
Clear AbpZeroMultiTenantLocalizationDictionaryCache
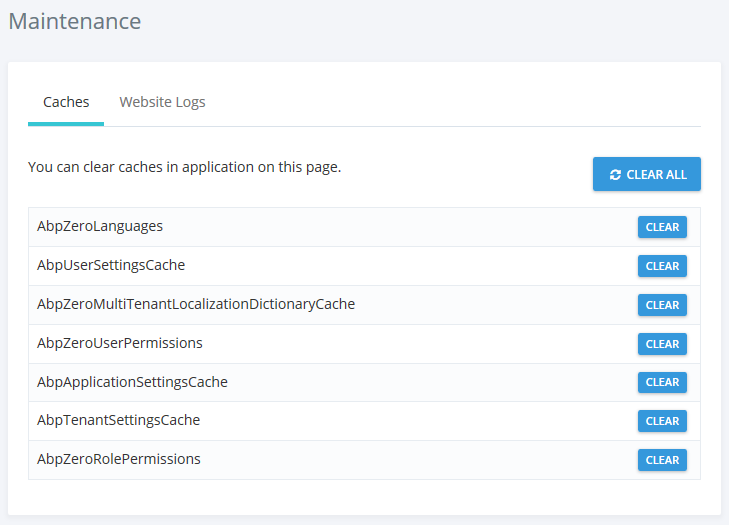coord(662,305)
